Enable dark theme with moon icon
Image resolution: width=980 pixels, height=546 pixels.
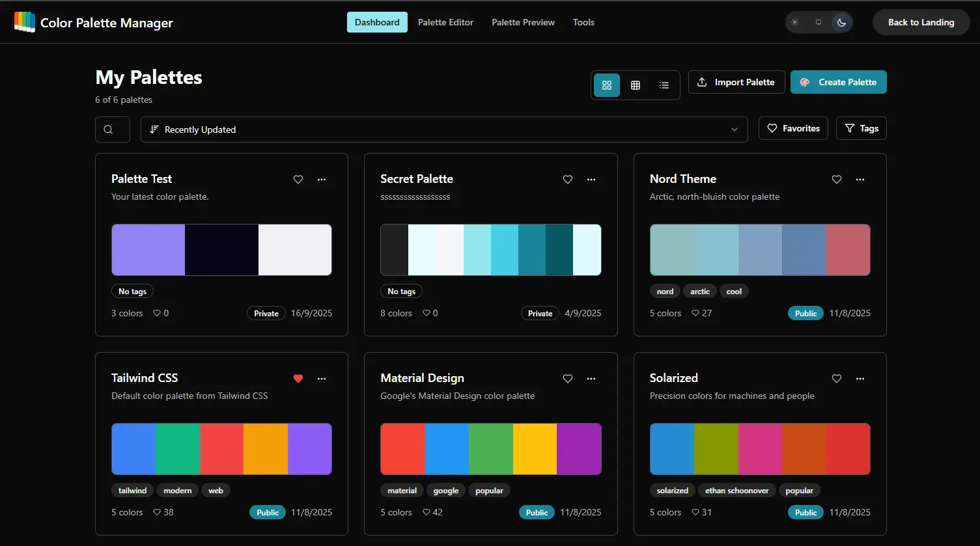841,22
